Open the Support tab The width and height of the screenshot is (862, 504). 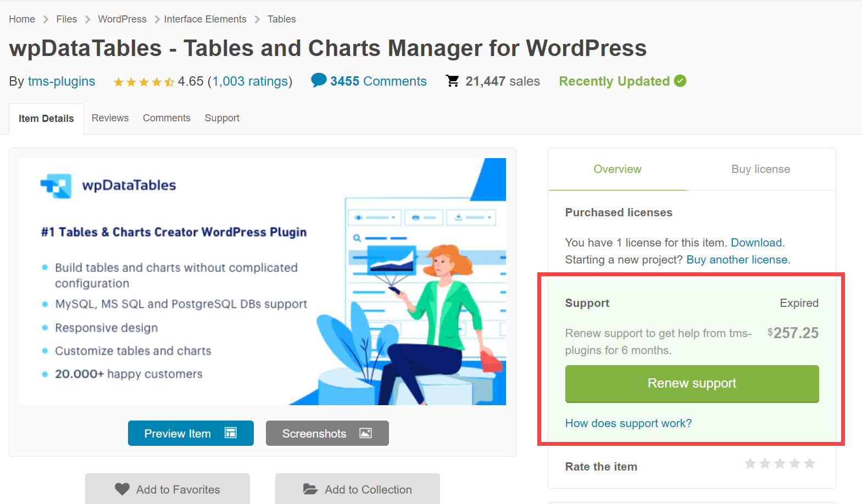click(222, 118)
